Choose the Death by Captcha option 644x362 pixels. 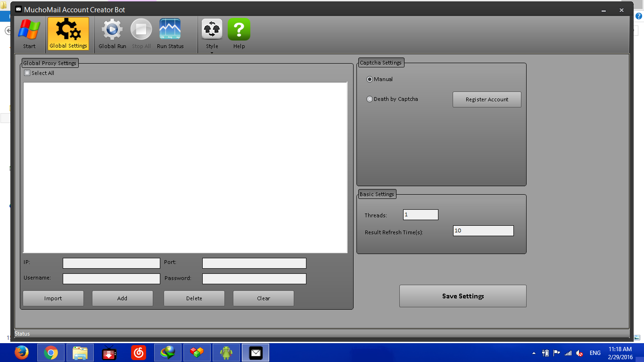(x=370, y=99)
